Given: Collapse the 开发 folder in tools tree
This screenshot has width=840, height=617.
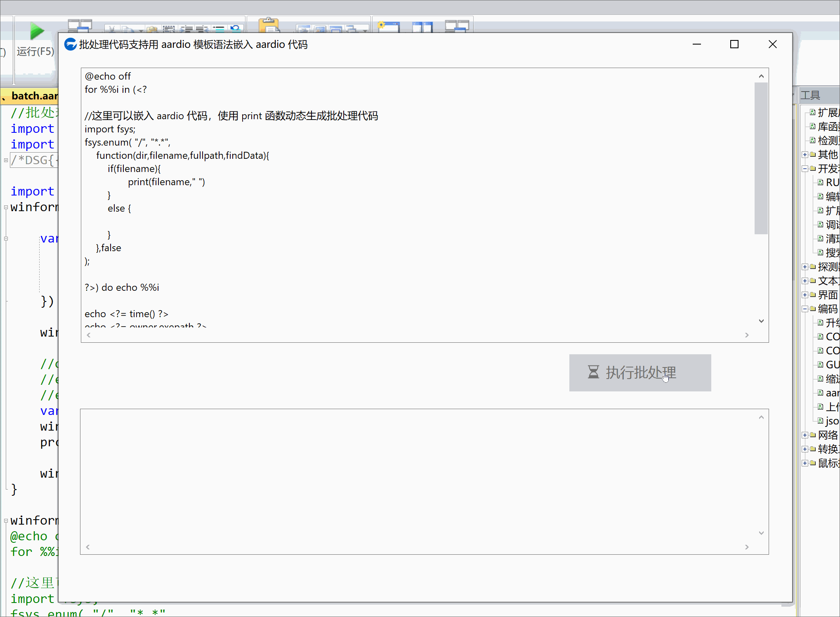Looking at the screenshot, I should coord(805,169).
